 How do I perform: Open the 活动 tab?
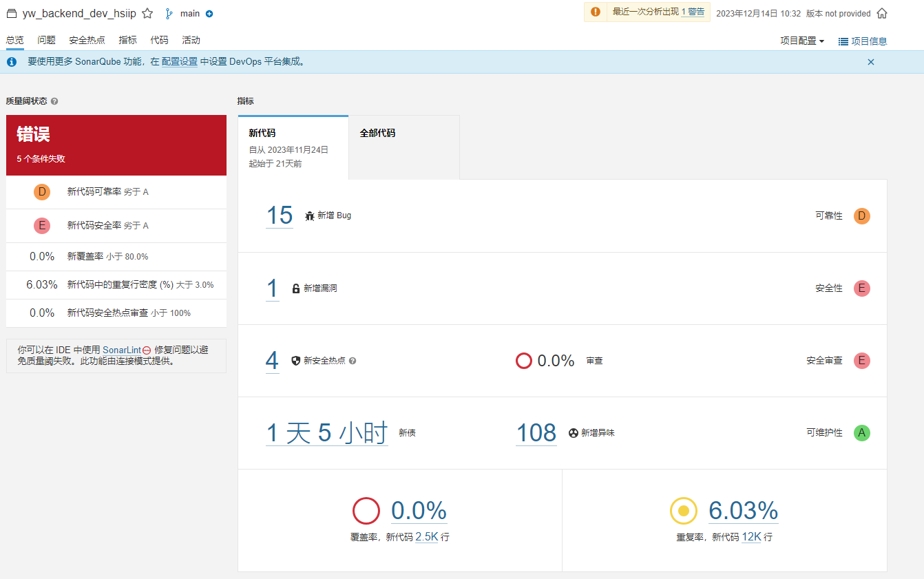[x=191, y=41]
